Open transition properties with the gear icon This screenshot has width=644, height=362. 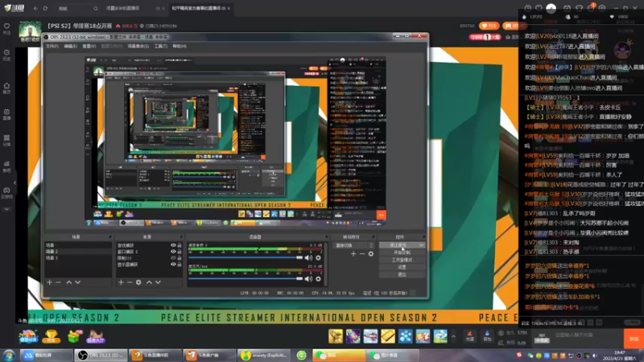[x=371, y=254]
